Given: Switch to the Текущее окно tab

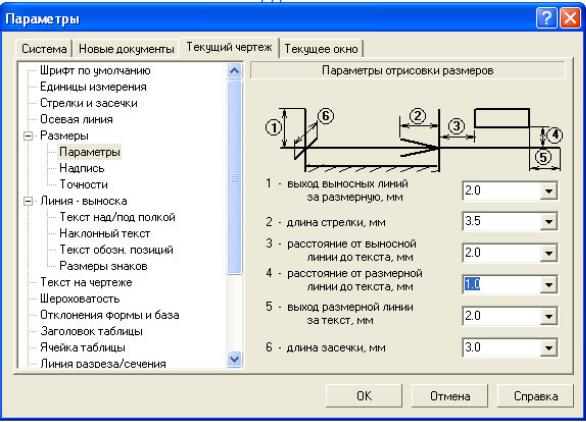Looking at the screenshot, I should 321,49.
